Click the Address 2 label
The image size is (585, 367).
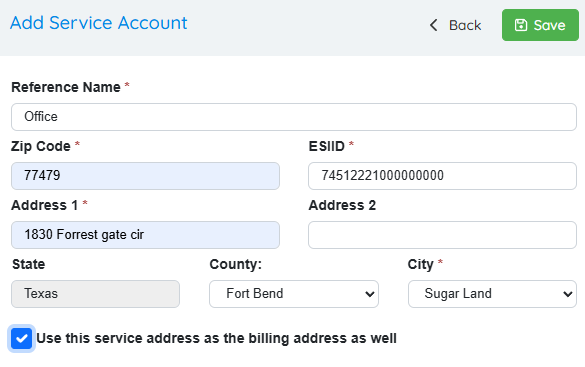[342, 205]
